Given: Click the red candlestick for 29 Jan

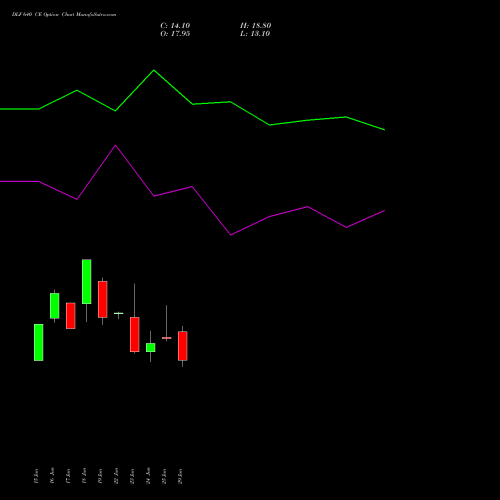Looking at the screenshot, I should pos(183,346).
